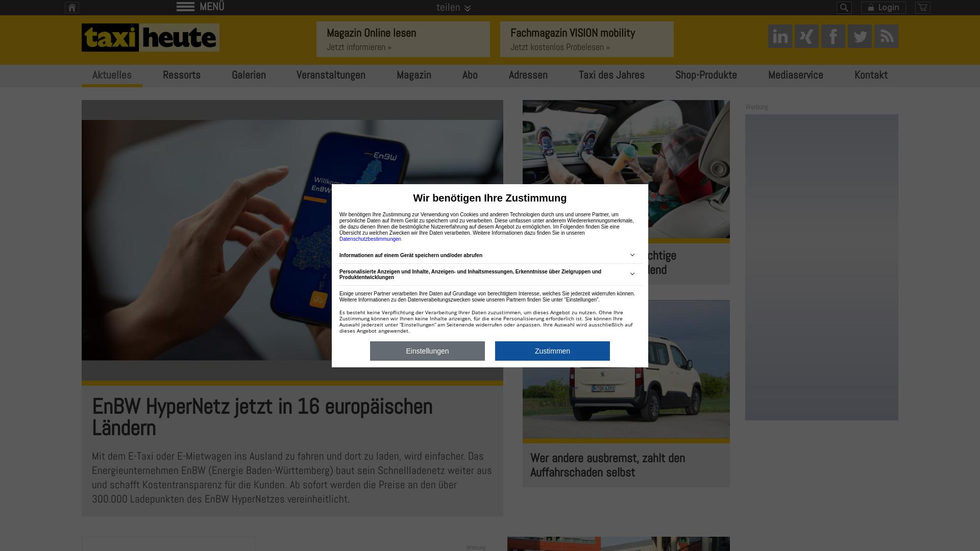The image size is (980, 551).
Task: Click the Login button
Action: (x=884, y=8)
